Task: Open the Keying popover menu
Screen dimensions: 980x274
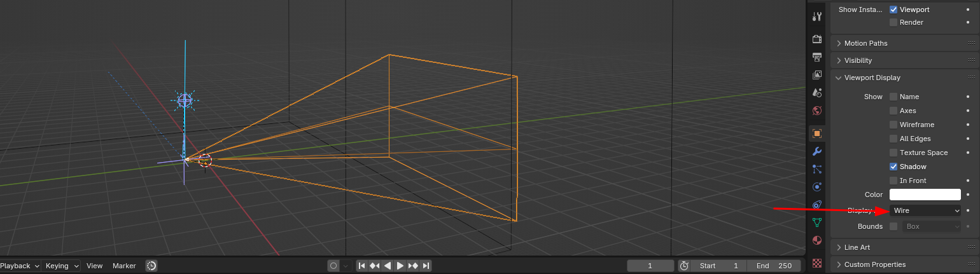Action: click(62, 266)
